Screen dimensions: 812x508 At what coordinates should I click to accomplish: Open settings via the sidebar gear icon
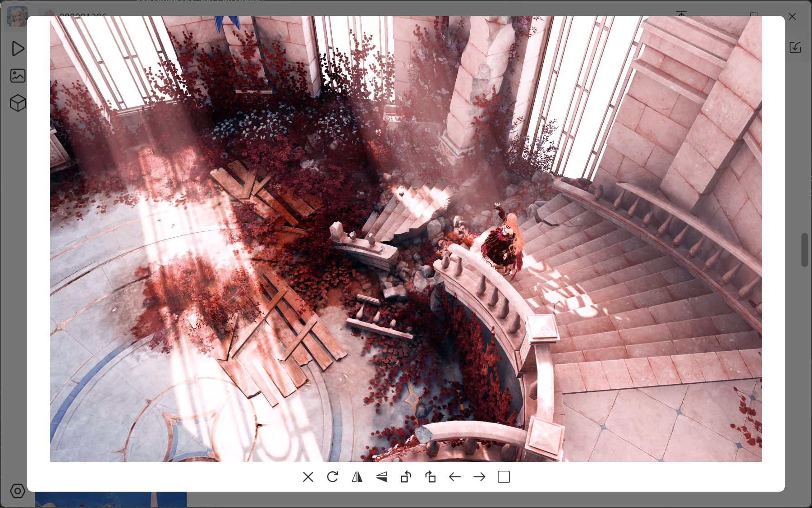18,491
